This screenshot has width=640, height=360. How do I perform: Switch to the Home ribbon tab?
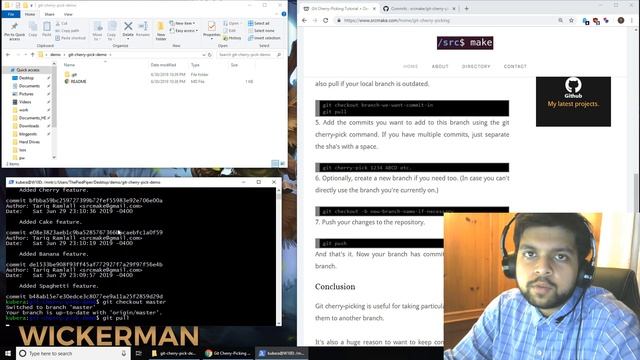point(30,14)
